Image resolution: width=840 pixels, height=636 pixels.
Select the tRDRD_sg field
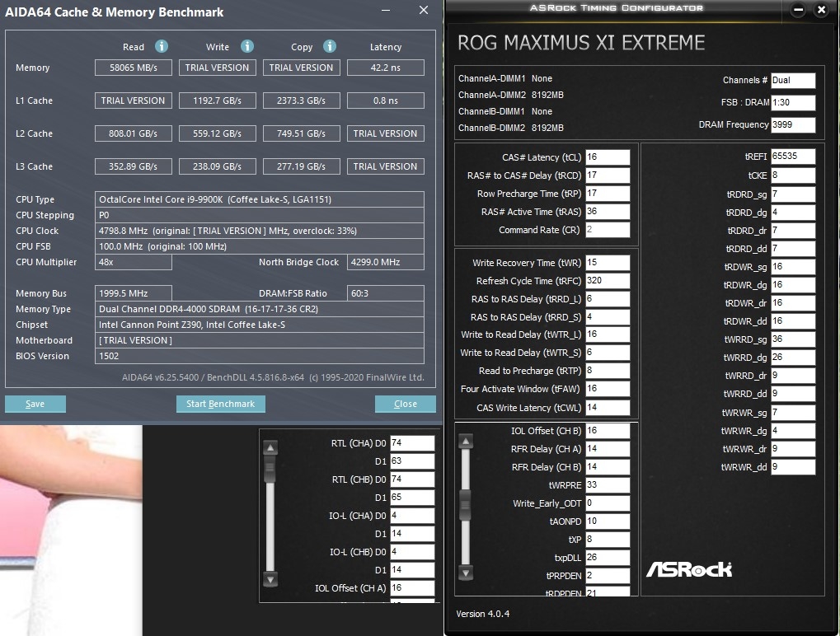(793, 194)
